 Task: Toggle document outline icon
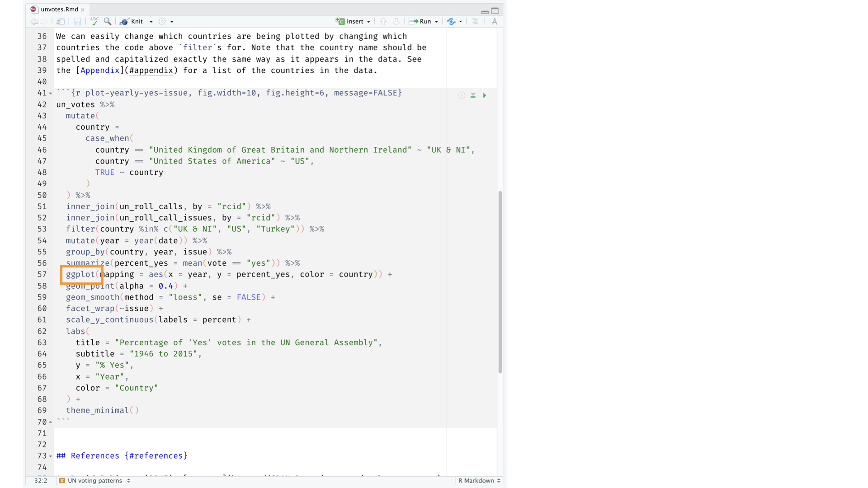(475, 21)
